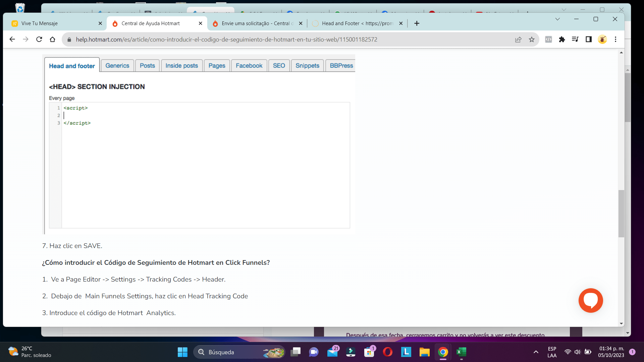Open the notification badge in tray
The width and height of the screenshot is (644, 362).
click(x=632, y=352)
